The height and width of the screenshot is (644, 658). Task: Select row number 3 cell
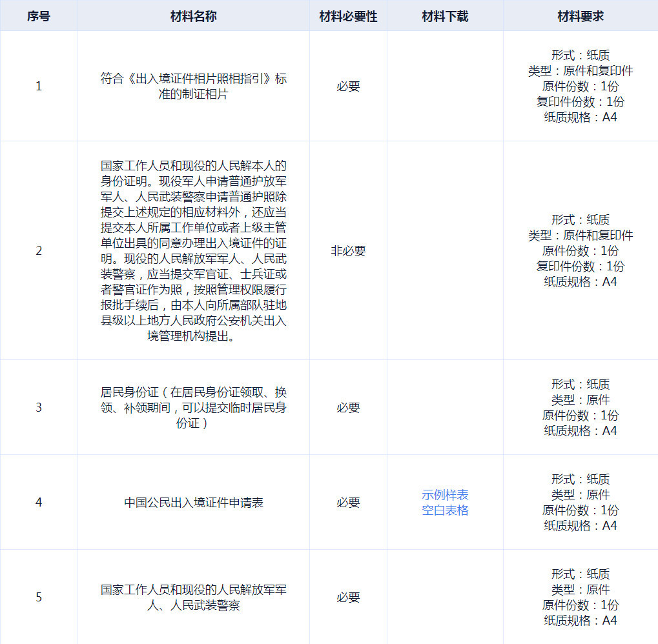point(39,407)
